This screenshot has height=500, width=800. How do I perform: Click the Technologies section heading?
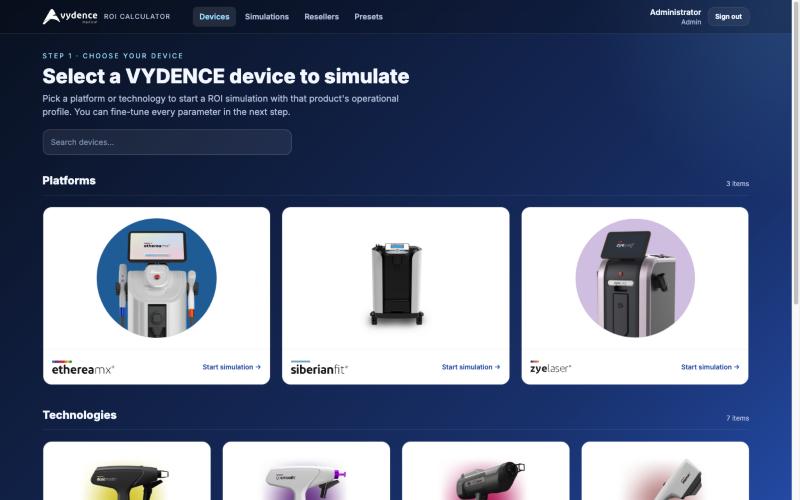(x=80, y=415)
